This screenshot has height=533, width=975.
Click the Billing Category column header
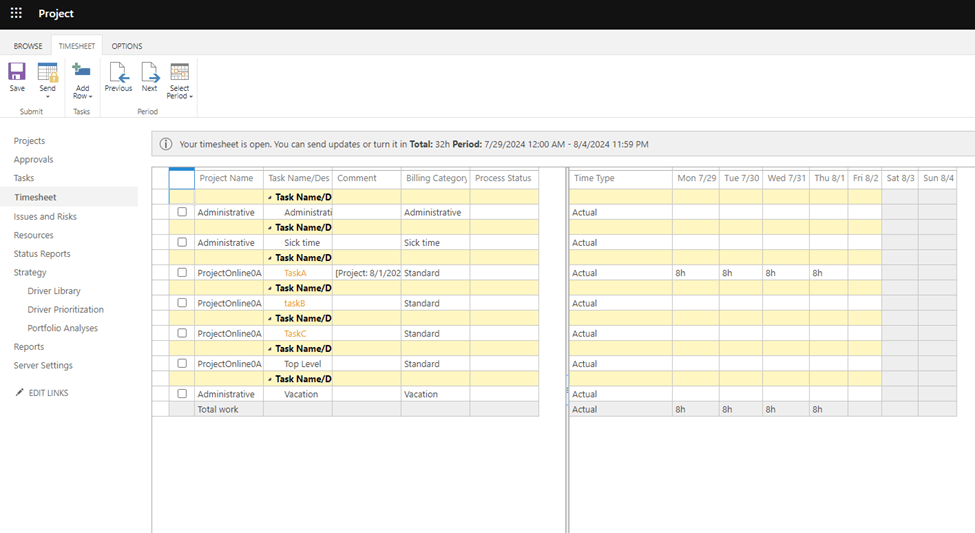[x=436, y=178]
